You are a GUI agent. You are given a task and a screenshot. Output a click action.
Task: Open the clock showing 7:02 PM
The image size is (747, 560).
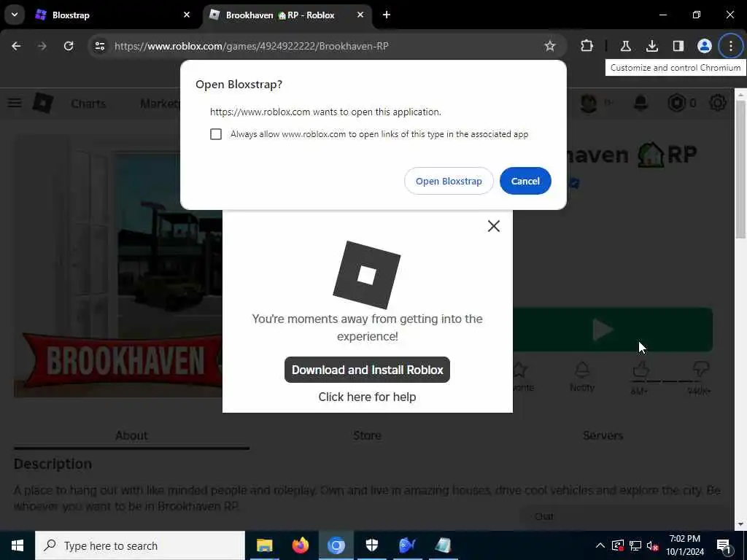click(x=684, y=545)
